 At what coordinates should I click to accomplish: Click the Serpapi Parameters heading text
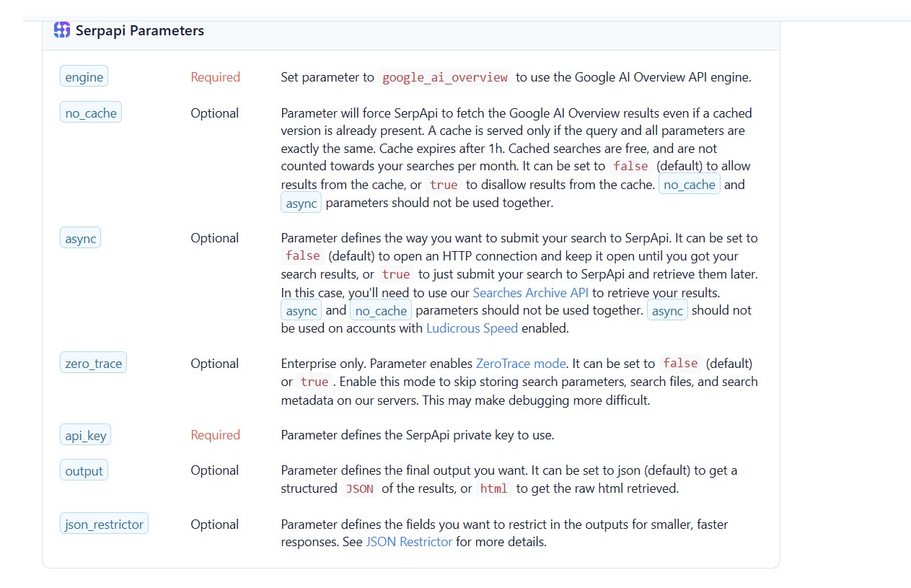point(140,30)
